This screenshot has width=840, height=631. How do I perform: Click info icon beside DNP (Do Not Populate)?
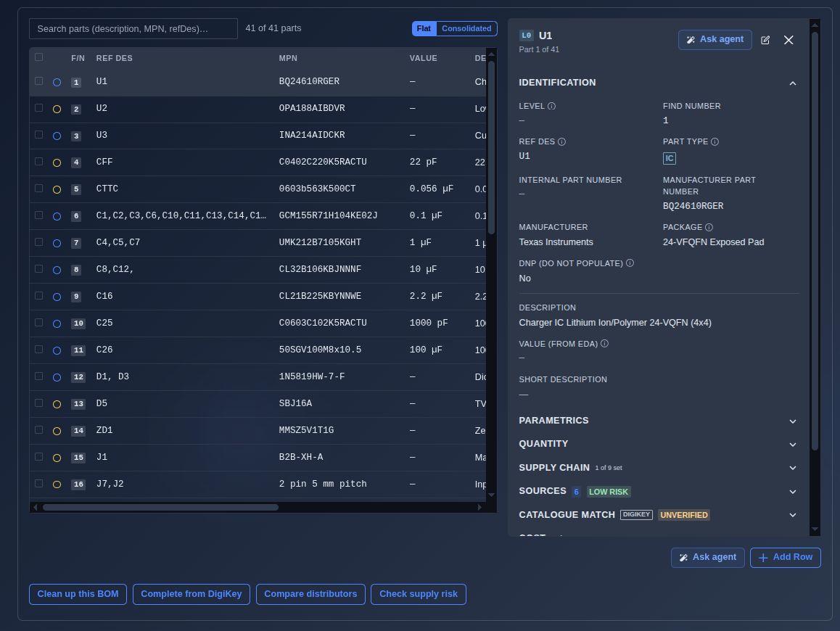630,263
